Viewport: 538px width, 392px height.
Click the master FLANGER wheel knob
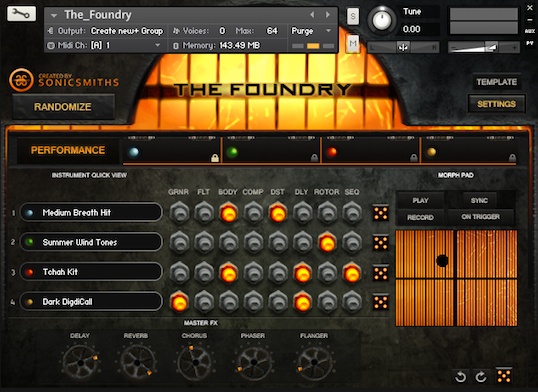314,362
